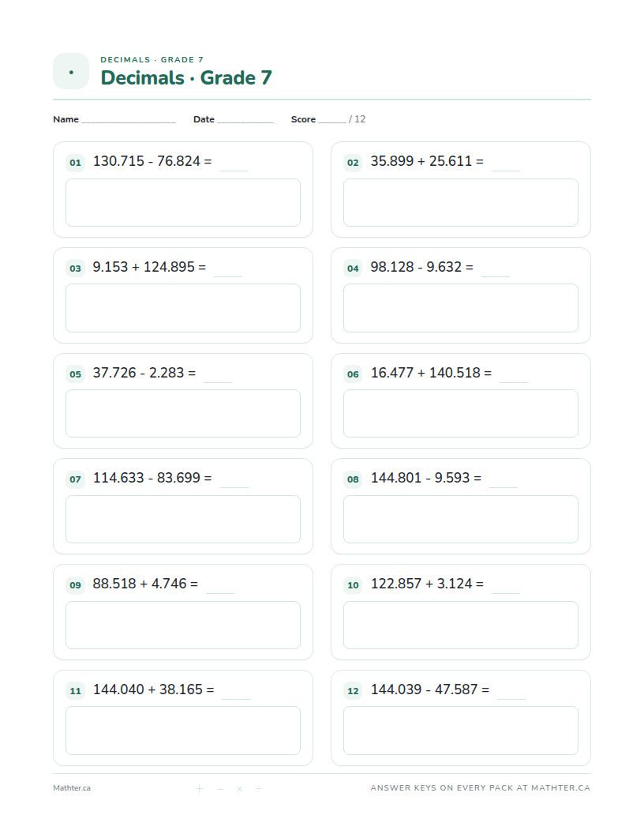Click the work box under 88.518 + 4.746
The width and height of the screenshot is (644, 834).
183,625
